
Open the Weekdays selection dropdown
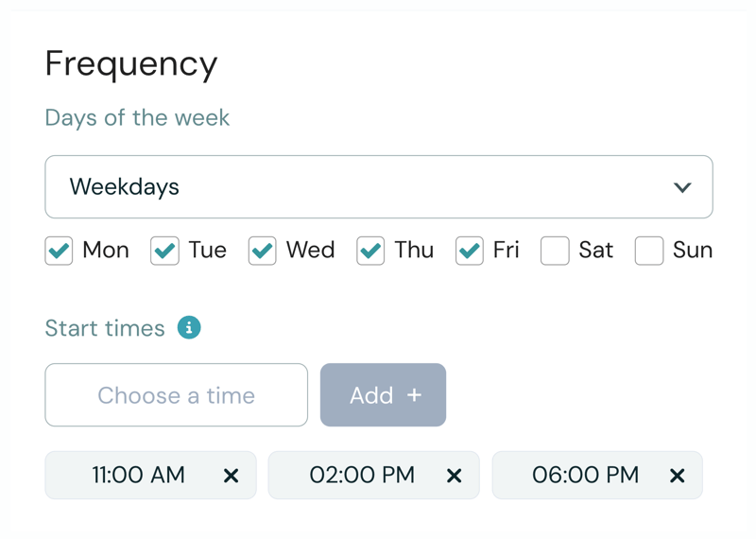coord(378,187)
